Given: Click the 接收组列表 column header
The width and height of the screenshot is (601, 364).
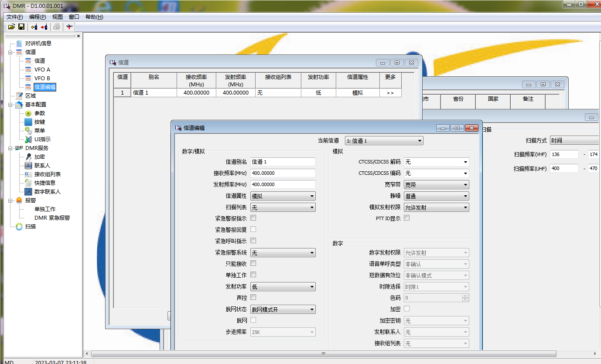Looking at the screenshot, I should [x=278, y=77].
